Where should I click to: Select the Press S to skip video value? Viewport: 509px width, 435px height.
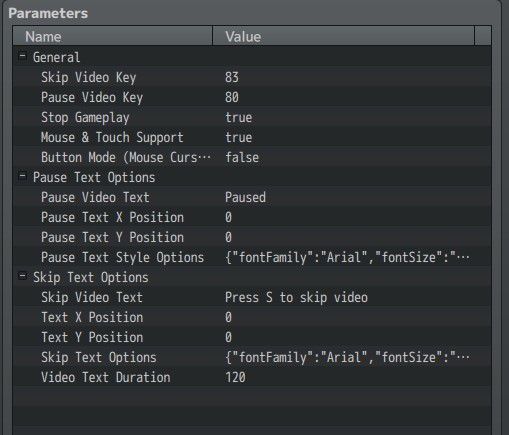click(x=296, y=297)
